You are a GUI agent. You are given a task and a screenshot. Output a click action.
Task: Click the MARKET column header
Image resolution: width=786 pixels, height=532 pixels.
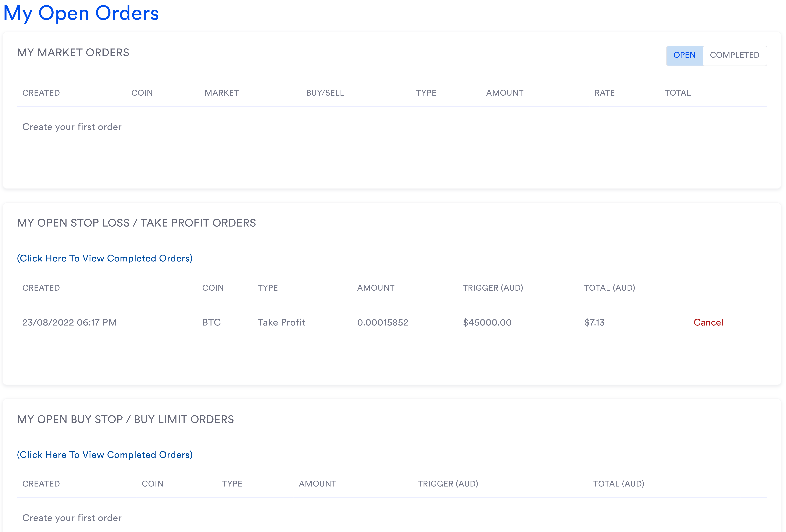coord(222,93)
